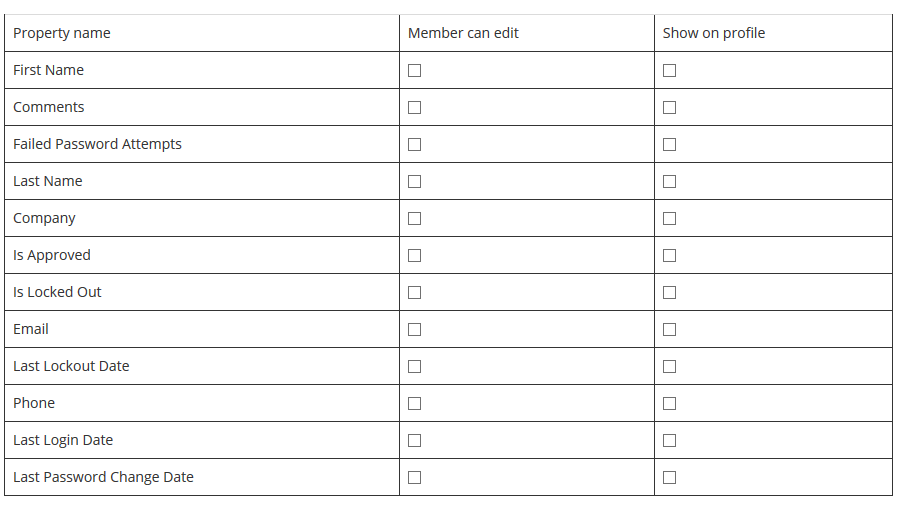Check Member can edit for Failed Password Attempts
Image resolution: width=906 pixels, height=512 pixels.
414,144
